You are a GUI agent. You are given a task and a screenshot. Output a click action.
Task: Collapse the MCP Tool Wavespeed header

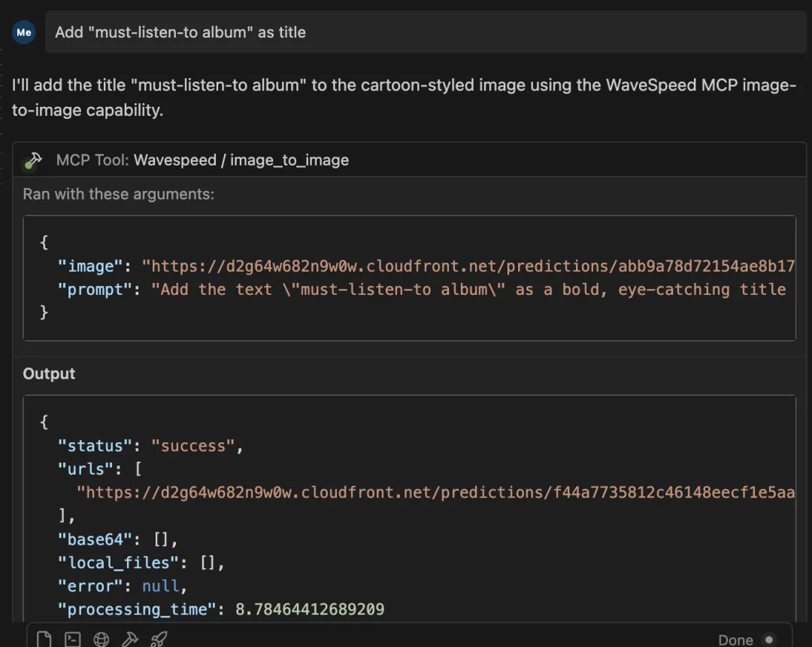[409, 160]
